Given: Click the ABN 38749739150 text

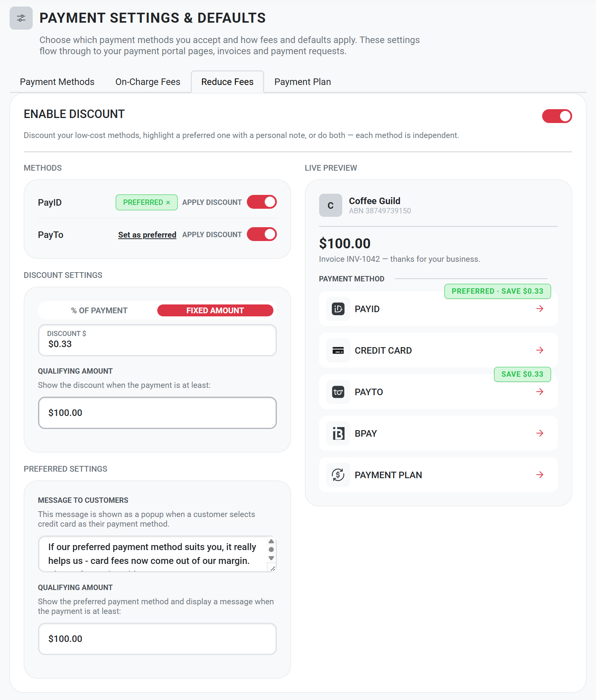Looking at the screenshot, I should pyautogui.click(x=380, y=211).
